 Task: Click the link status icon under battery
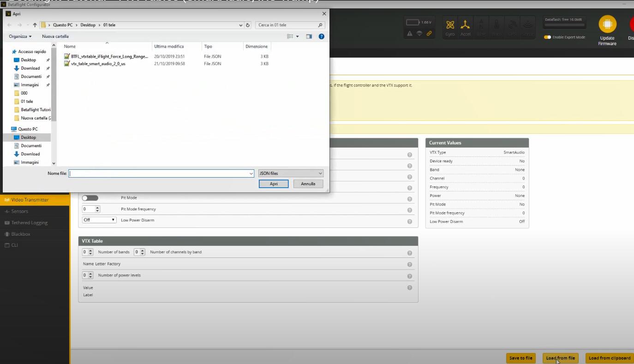coord(429,33)
